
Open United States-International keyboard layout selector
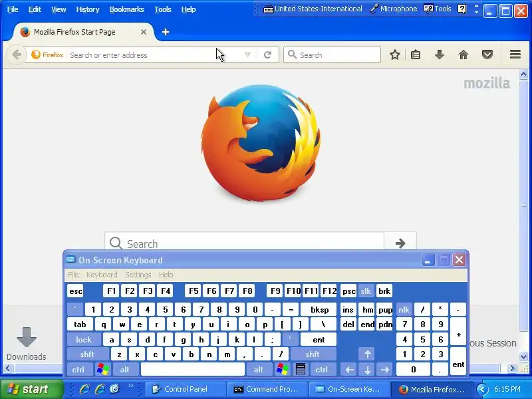pyautogui.click(x=313, y=9)
